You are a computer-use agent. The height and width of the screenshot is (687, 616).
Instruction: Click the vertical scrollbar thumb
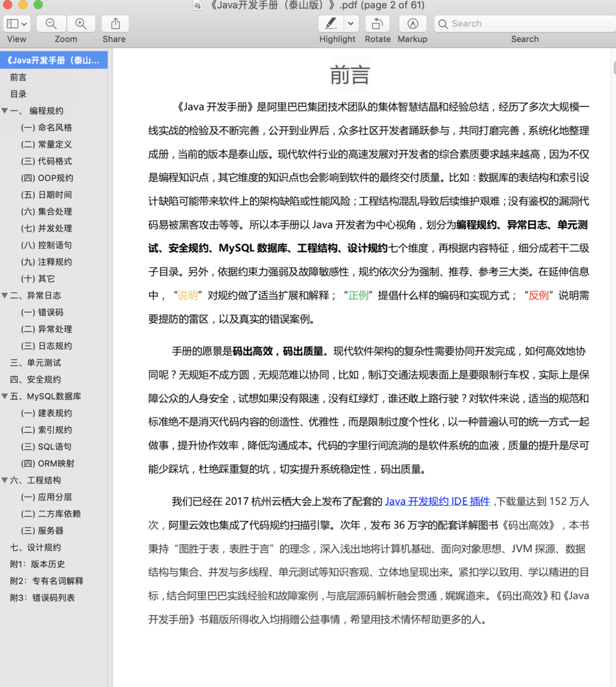click(x=614, y=67)
